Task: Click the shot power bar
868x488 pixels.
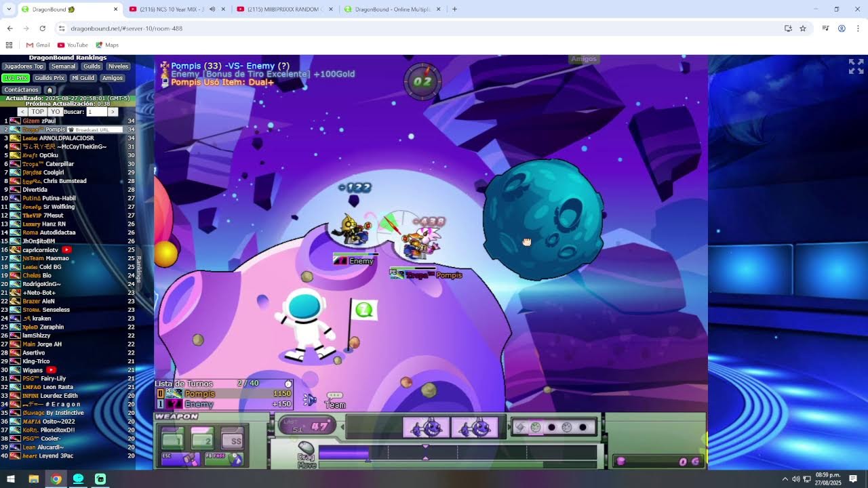Action: coord(458,452)
